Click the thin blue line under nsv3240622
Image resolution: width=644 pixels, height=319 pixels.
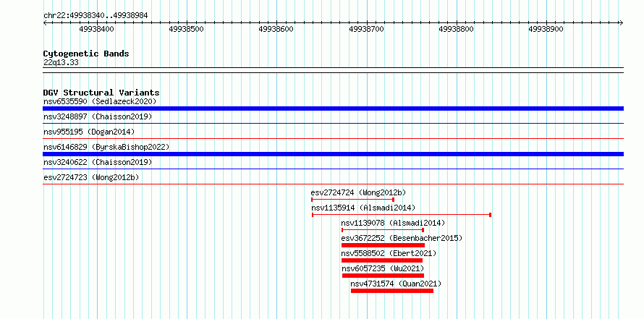(333, 169)
